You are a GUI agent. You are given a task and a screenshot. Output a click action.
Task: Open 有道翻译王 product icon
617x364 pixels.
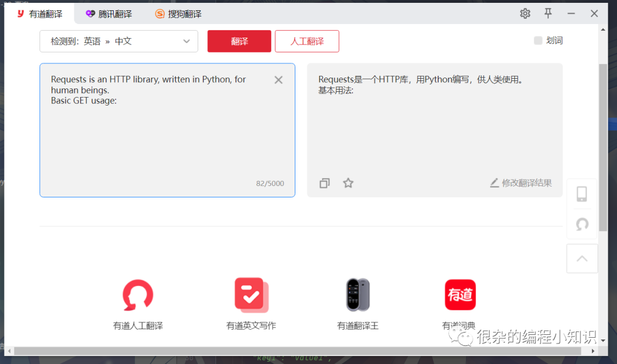coord(358,295)
